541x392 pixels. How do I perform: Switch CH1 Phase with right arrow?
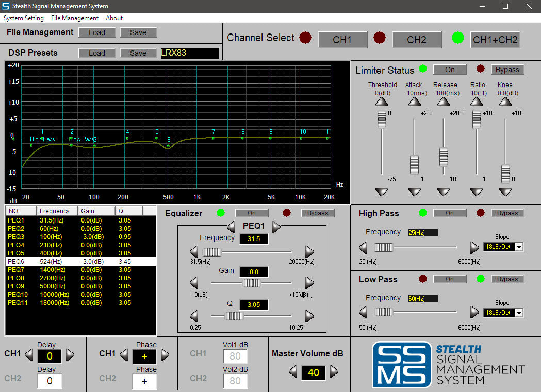[x=165, y=354]
